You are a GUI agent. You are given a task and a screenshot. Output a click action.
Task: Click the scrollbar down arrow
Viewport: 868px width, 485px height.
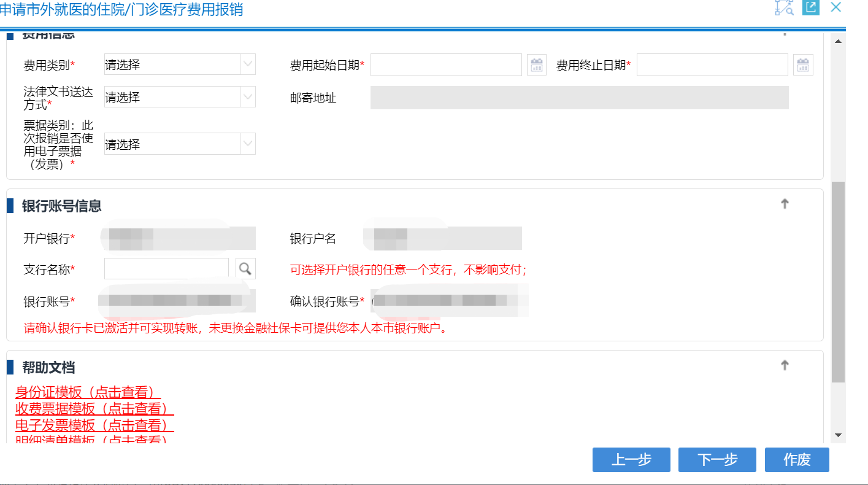pos(839,435)
